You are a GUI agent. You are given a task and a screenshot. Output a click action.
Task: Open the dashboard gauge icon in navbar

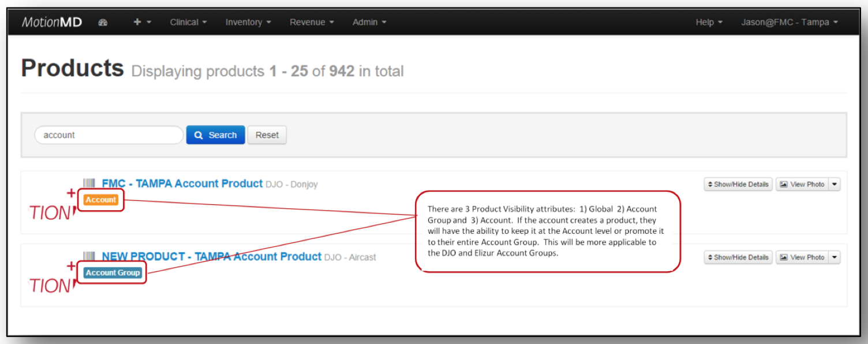click(x=103, y=23)
